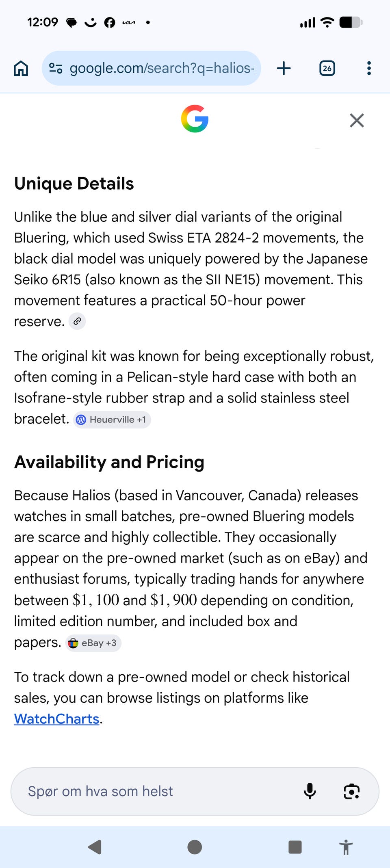Open the WatchCharts link
The image size is (390, 868).
[57, 719]
